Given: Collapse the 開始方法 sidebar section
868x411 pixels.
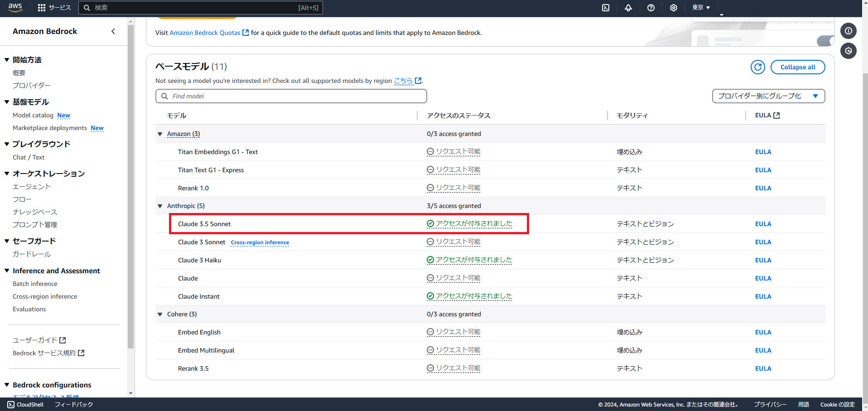Looking at the screenshot, I should pos(7,60).
